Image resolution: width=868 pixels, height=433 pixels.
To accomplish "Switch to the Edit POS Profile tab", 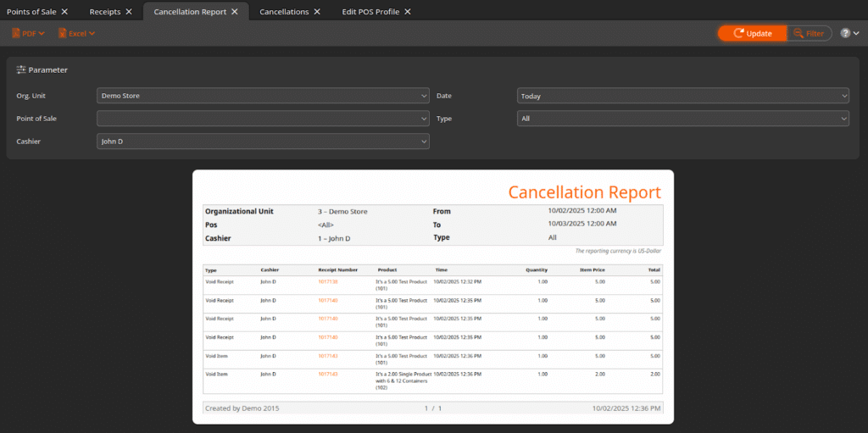I will coord(370,11).
